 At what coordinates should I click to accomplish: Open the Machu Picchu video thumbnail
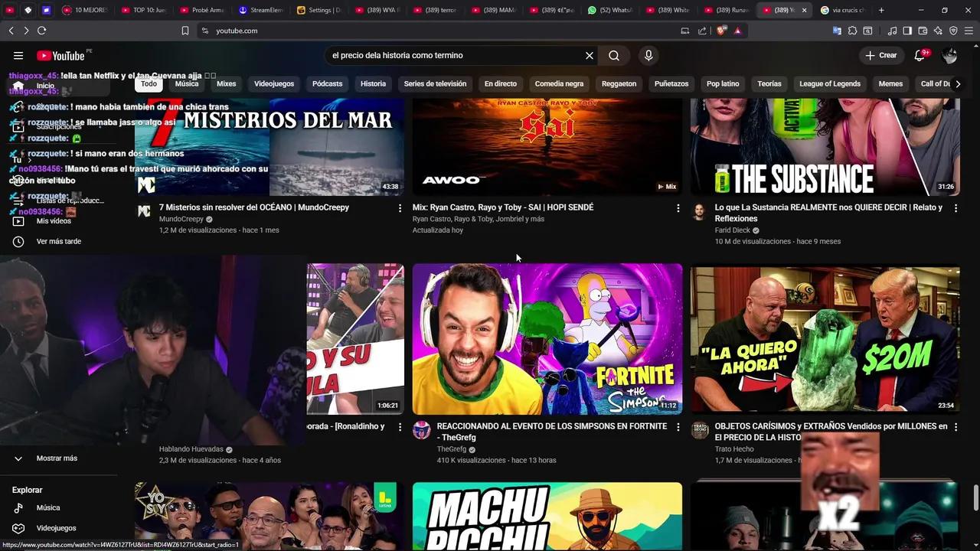pyautogui.click(x=547, y=516)
